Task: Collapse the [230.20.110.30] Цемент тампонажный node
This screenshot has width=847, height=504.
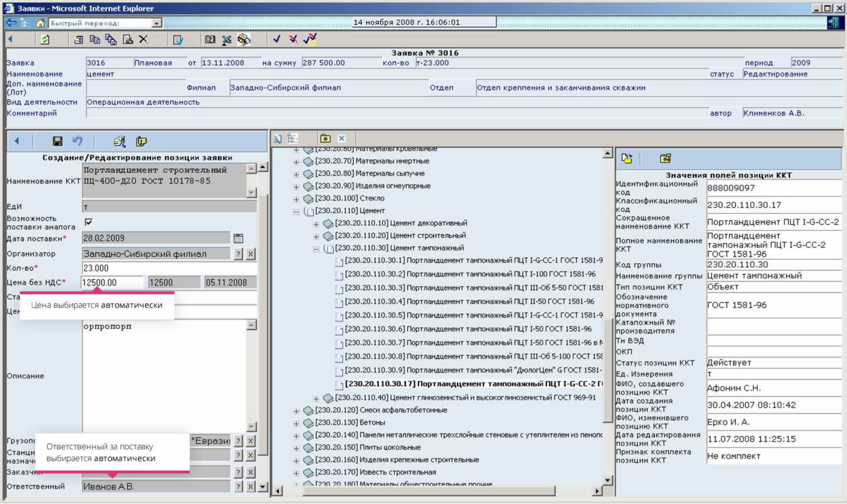Action: pyautogui.click(x=316, y=249)
